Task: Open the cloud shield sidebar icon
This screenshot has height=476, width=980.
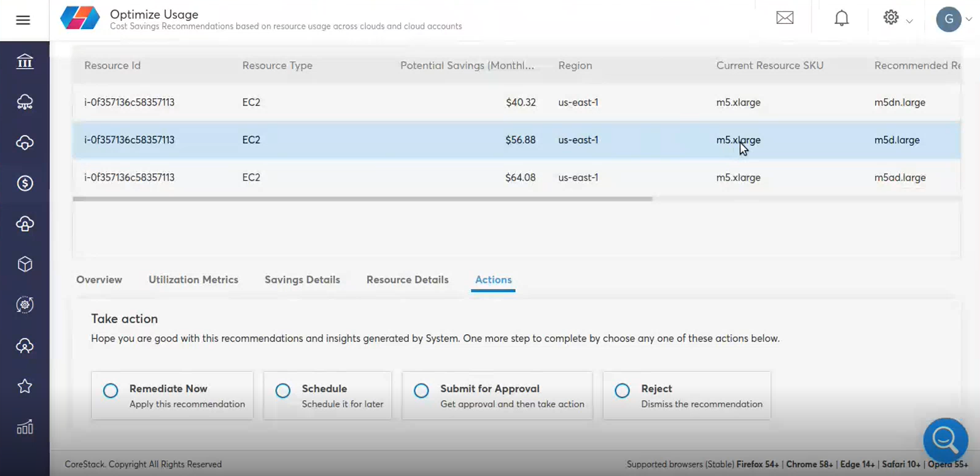Action: [x=25, y=142]
